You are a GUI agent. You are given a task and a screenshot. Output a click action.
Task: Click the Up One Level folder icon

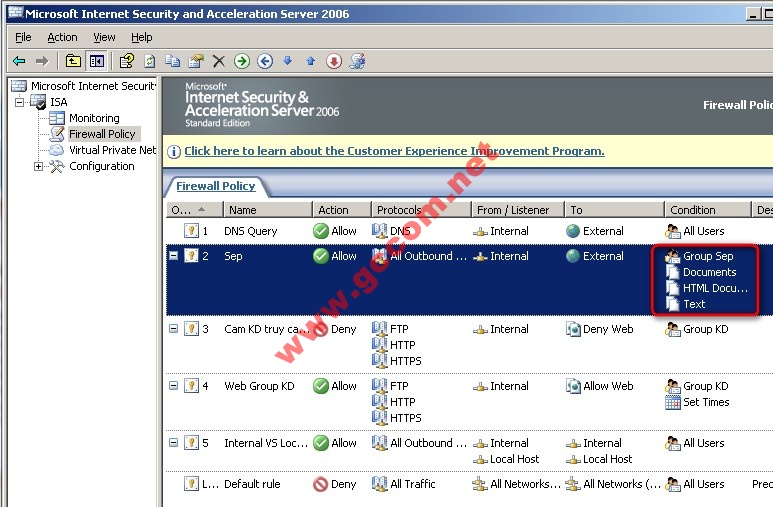73,61
